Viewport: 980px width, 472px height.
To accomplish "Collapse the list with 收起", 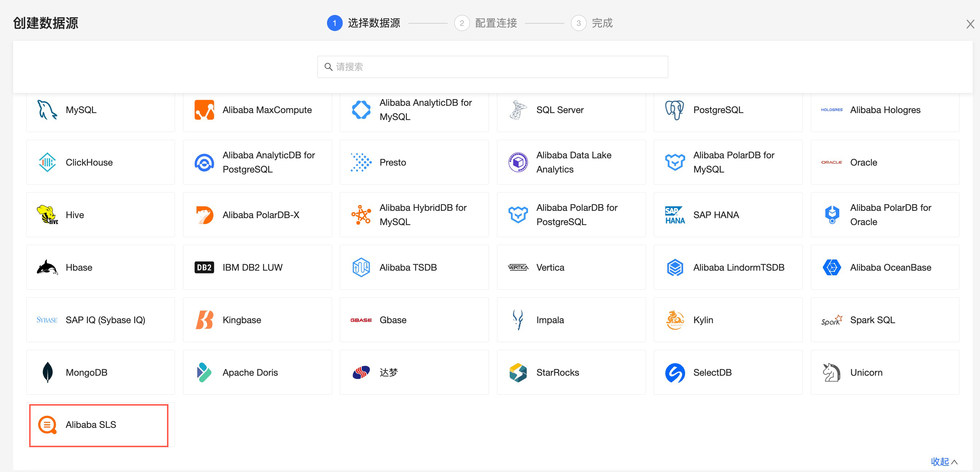I will pos(944,461).
